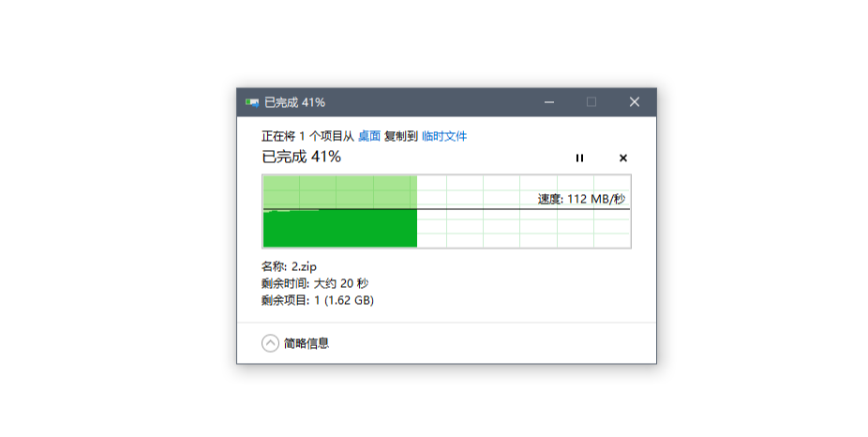Click the 已完成 41% title bar text
Image resolution: width=868 pixels, height=437 pixels.
click(294, 102)
